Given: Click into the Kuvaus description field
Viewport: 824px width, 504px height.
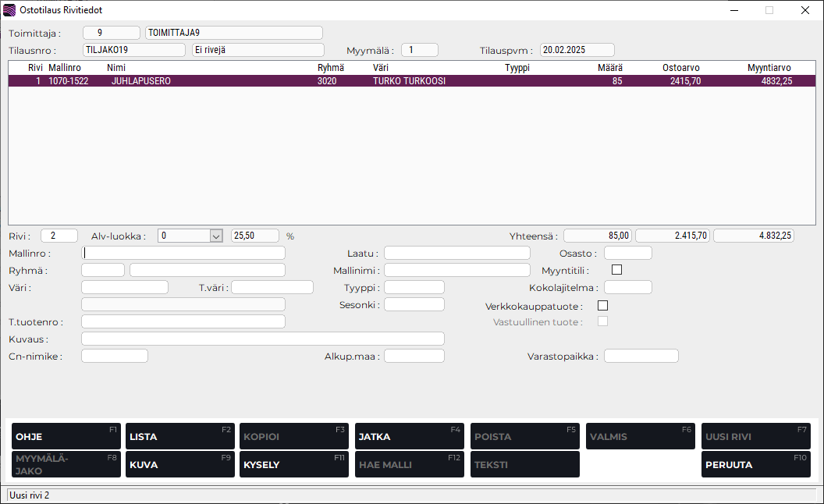Looking at the screenshot, I should 262,339.
